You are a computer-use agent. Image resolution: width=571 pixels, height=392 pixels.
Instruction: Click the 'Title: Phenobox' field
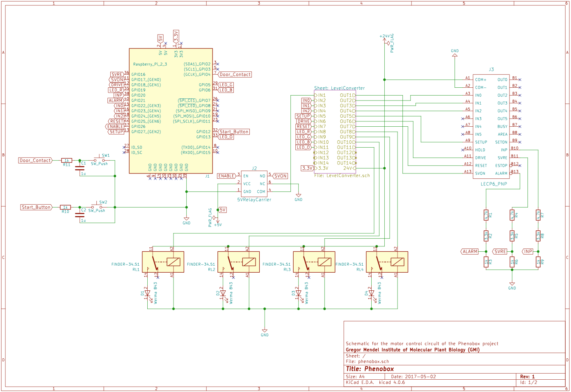point(370,369)
